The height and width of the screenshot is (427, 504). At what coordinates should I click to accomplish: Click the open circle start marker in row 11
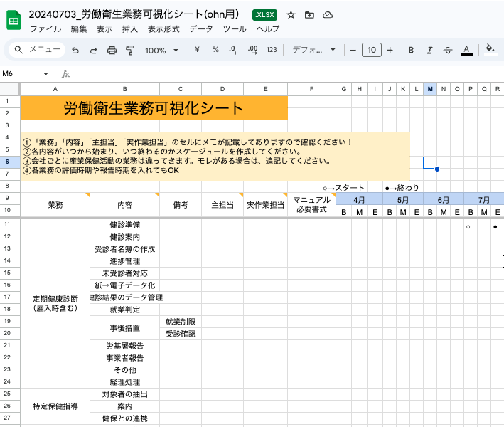468,226
